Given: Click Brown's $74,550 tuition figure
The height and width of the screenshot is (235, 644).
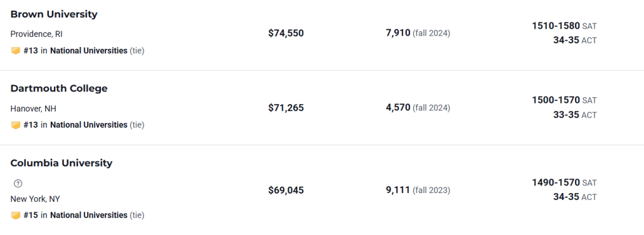Looking at the screenshot, I should pyautogui.click(x=286, y=33).
